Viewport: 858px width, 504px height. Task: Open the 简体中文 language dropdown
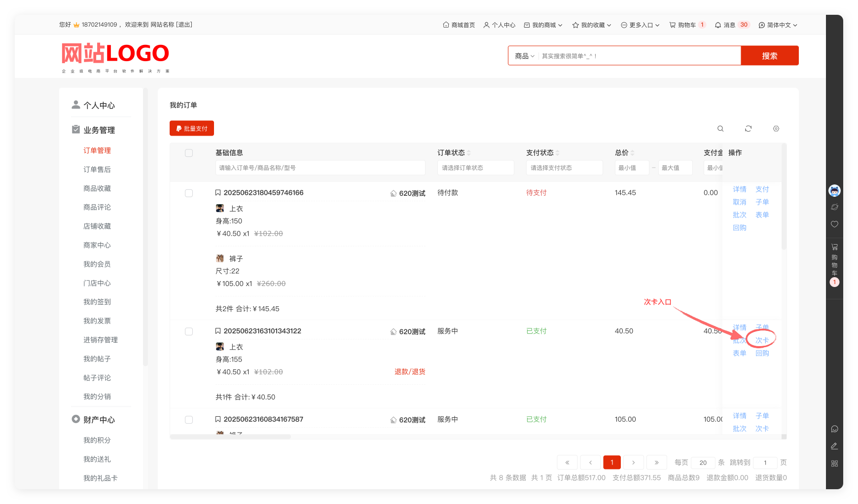click(778, 25)
